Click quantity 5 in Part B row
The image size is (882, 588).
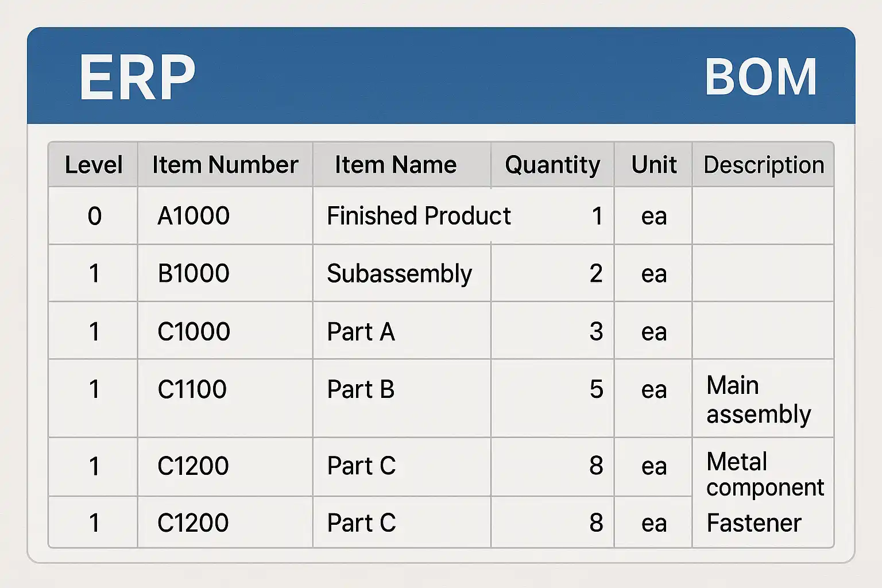(596, 389)
